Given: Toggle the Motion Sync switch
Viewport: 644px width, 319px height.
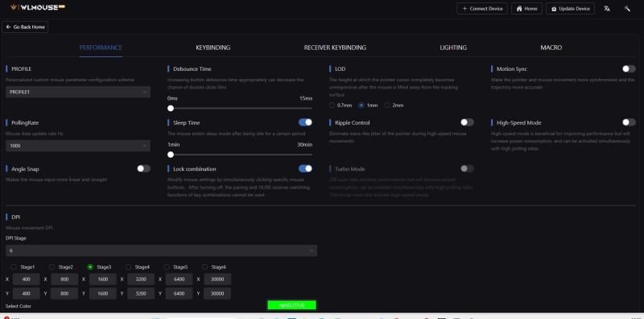Looking at the screenshot, I should point(629,69).
